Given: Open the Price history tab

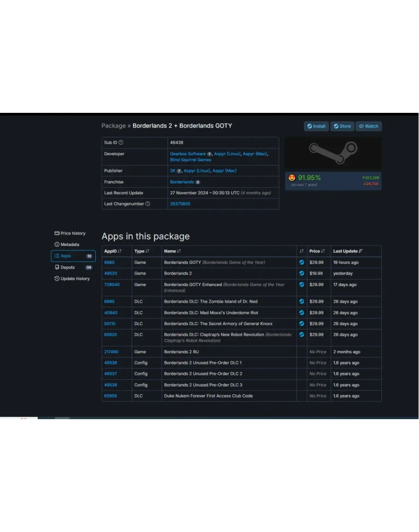Looking at the screenshot, I should point(73,234).
